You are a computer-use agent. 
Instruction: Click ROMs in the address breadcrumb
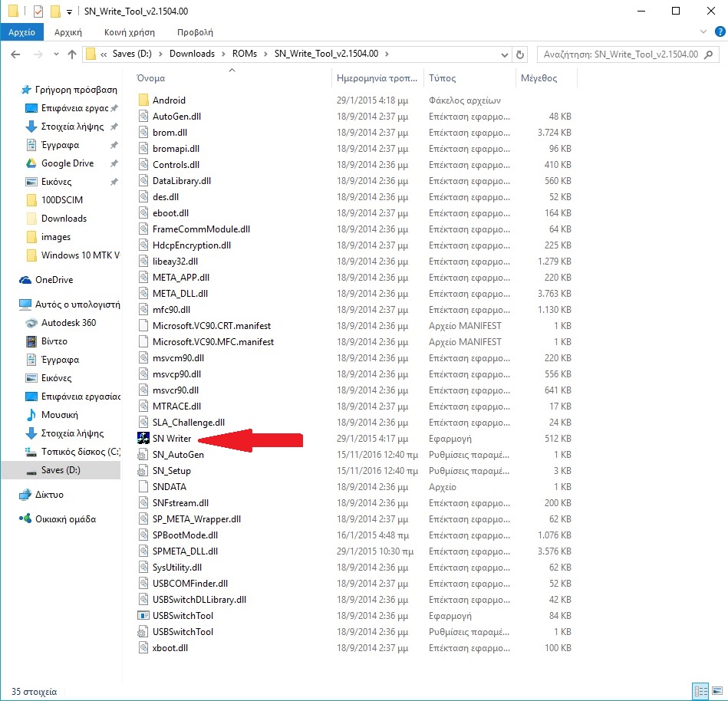coord(244,54)
